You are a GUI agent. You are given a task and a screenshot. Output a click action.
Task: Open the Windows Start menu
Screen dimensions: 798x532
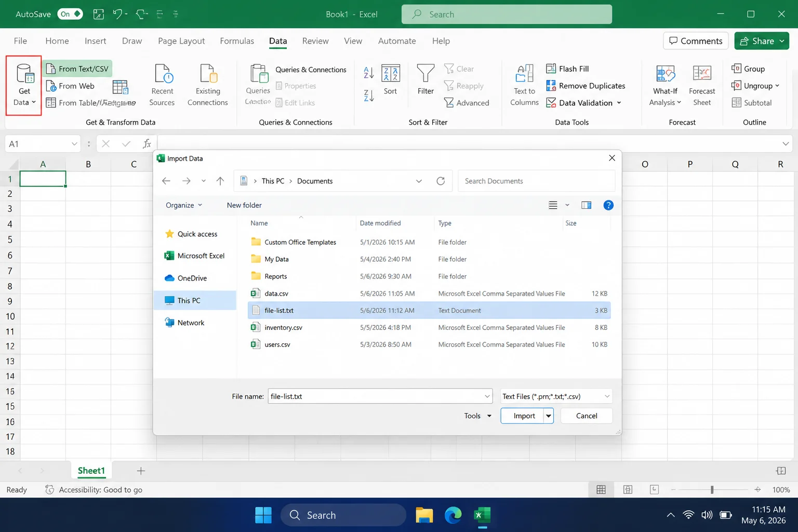coord(263,515)
